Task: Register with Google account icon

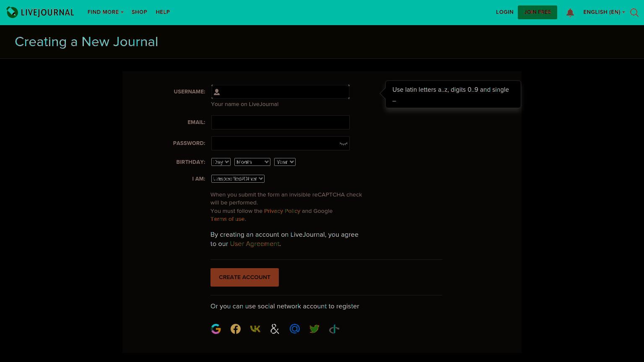Action: point(216,329)
